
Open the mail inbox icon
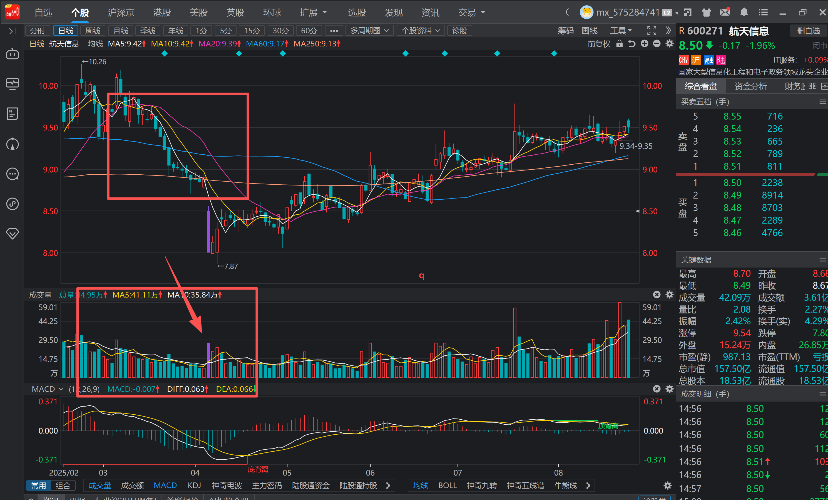[x=725, y=12]
